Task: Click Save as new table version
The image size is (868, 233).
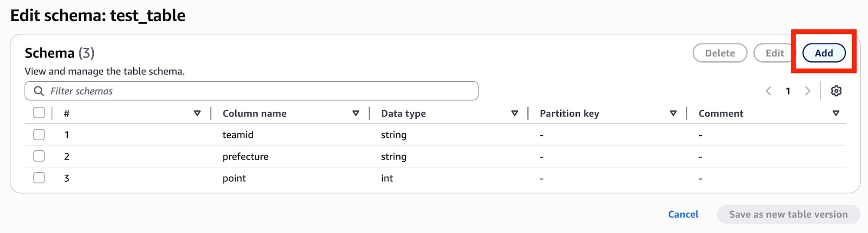Action: 788,214
